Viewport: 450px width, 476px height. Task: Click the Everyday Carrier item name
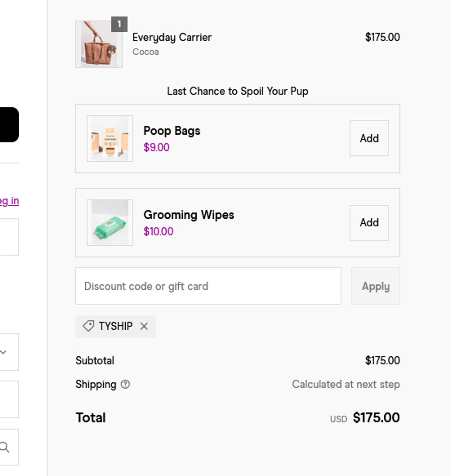point(172,37)
